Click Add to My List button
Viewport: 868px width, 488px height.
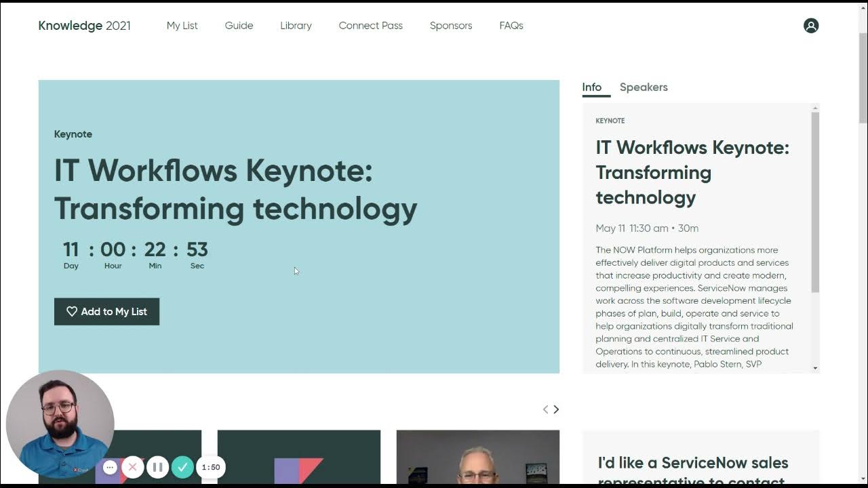click(x=106, y=312)
